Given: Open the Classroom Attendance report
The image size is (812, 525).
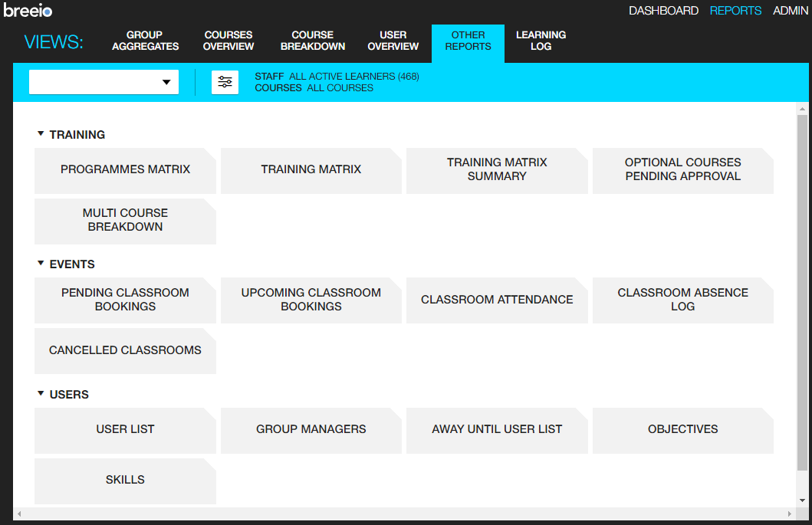Looking at the screenshot, I should coord(497,300).
